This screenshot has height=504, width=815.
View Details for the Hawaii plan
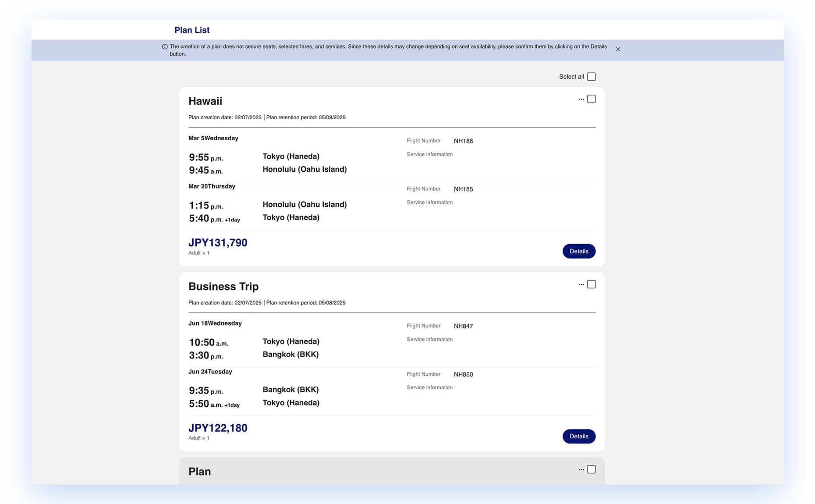pos(578,251)
